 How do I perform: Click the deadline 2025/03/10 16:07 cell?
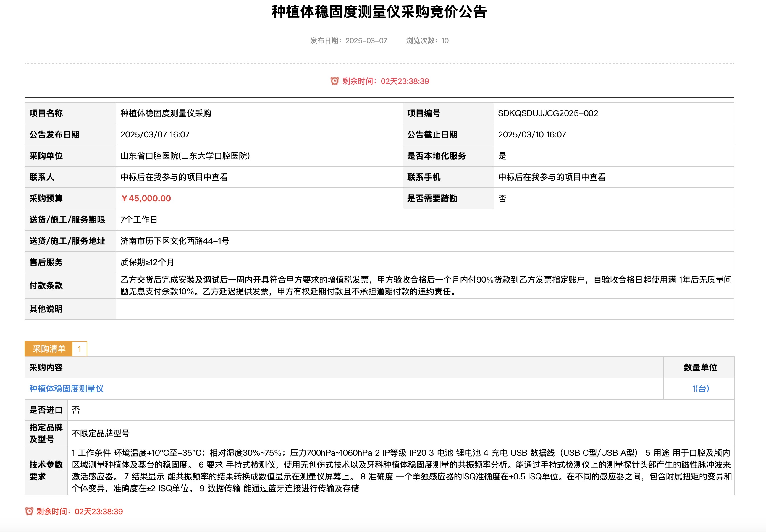click(x=532, y=135)
